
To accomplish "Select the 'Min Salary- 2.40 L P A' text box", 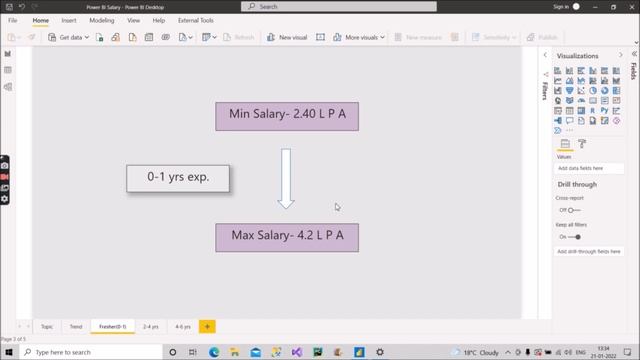I will pyautogui.click(x=287, y=116).
